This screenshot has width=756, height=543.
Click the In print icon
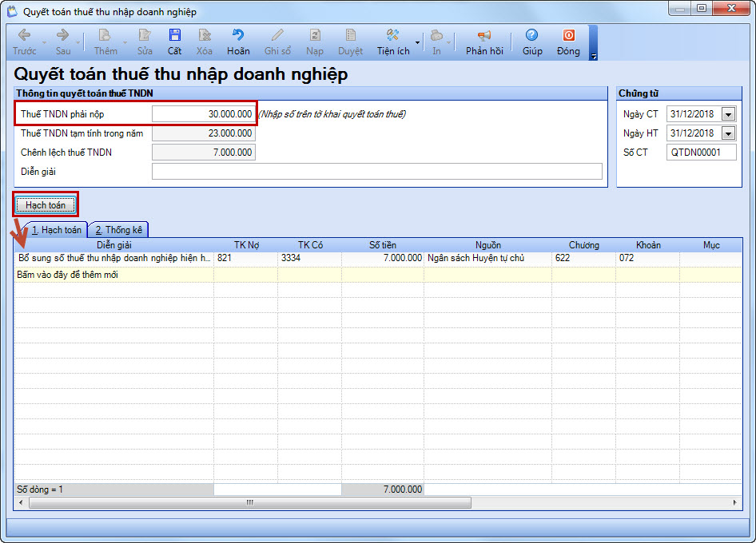(x=436, y=35)
